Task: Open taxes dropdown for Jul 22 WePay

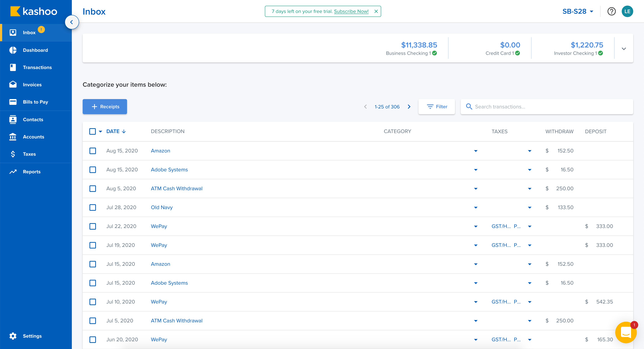Action: pyautogui.click(x=530, y=226)
